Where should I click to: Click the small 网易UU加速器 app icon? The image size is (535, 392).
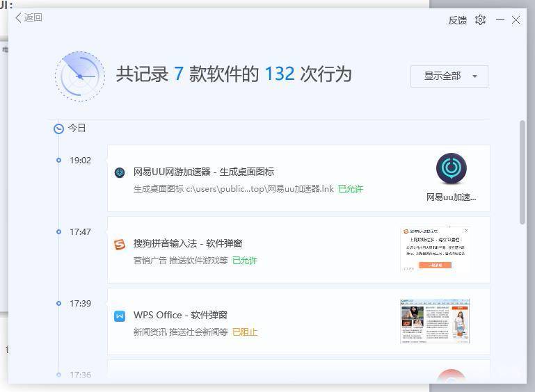[120, 172]
